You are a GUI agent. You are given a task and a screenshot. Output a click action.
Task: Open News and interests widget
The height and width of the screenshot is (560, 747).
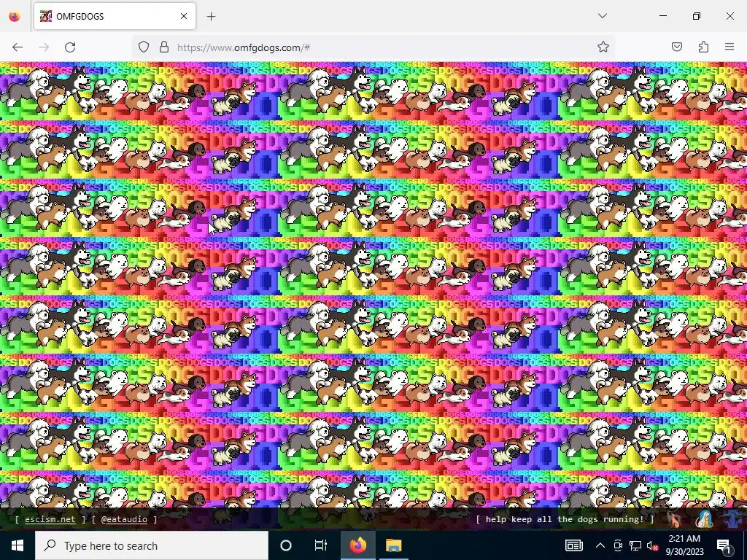(x=573, y=545)
